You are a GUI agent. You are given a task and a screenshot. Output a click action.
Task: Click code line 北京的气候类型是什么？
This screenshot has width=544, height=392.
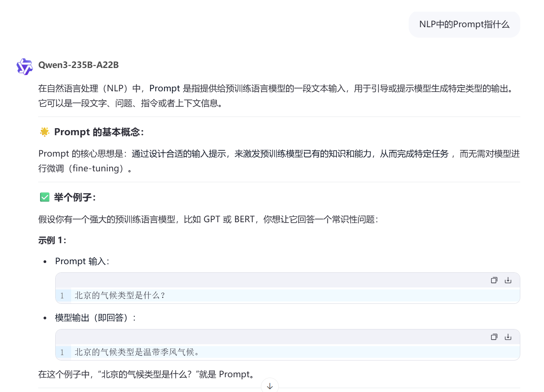120,296
